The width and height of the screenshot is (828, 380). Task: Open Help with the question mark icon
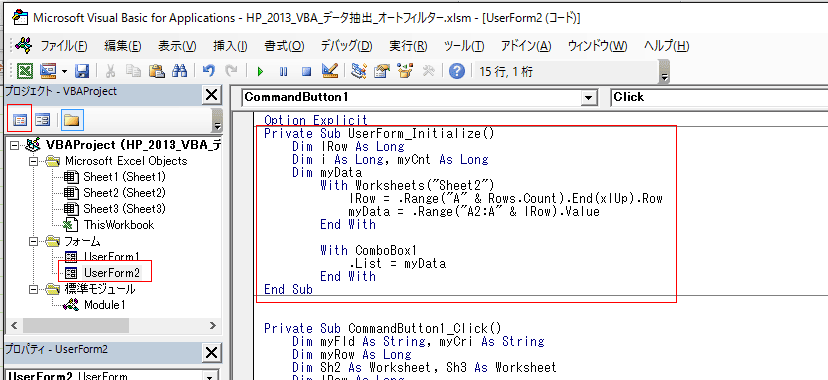tap(457, 71)
